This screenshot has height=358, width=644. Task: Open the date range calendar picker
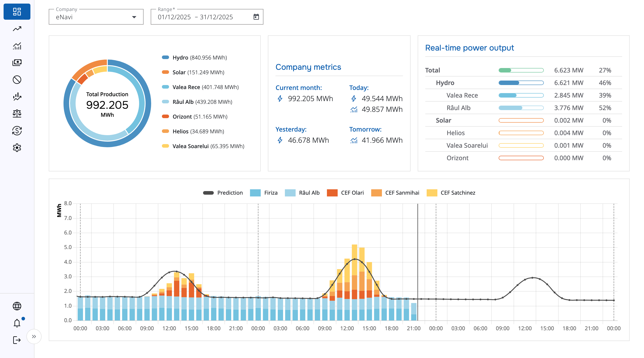click(256, 17)
